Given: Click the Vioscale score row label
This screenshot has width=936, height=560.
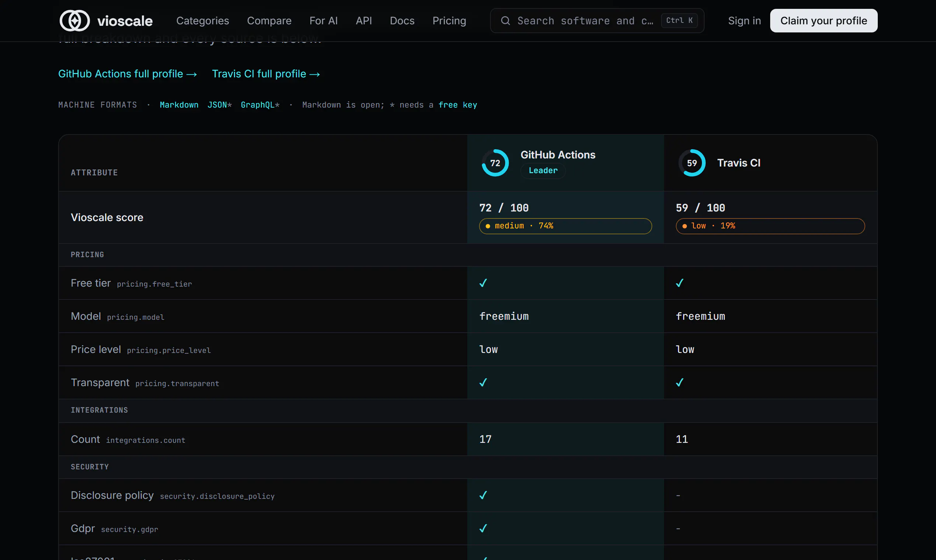Looking at the screenshot, I should [107, 217].
